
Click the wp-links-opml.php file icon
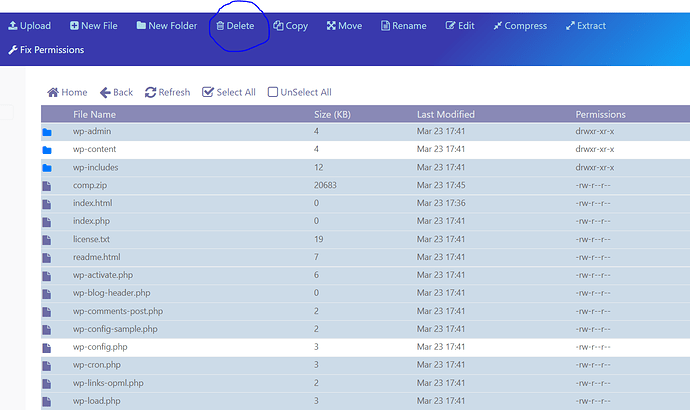point(47,384)
